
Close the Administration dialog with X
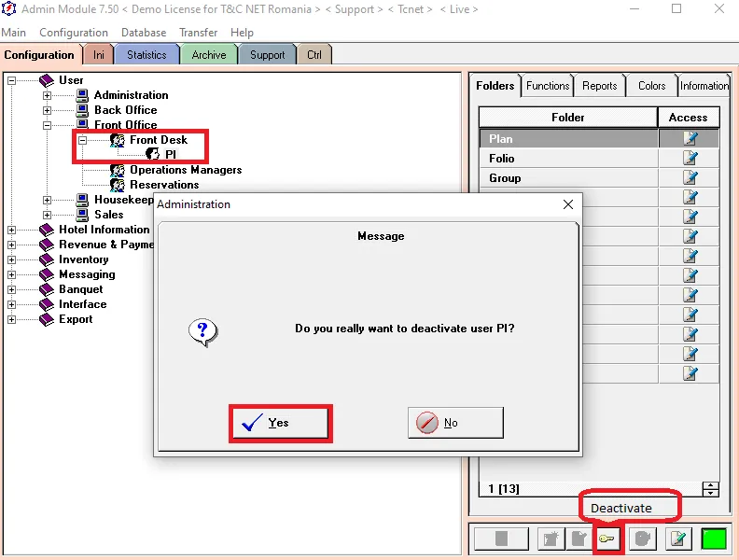[568, 204]
